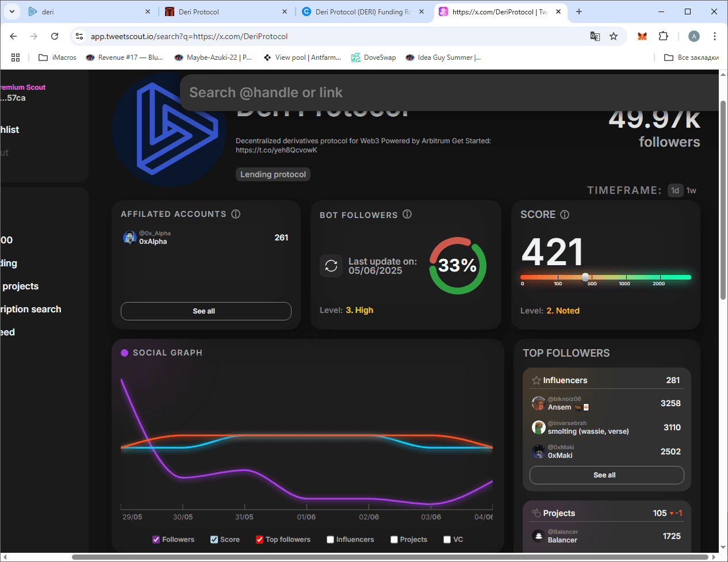
Task: Open the Extensions puzzle menu
Action: tap(663, 36)
